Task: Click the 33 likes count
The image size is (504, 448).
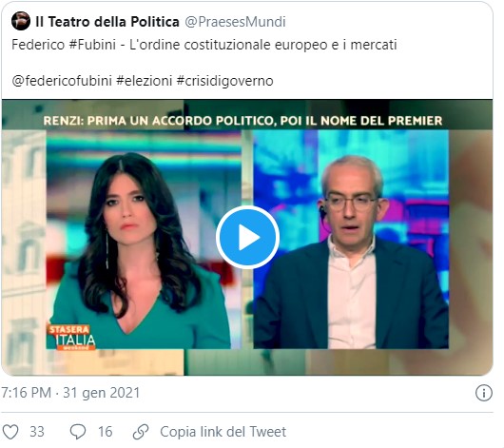Action: tap(37, 432)
